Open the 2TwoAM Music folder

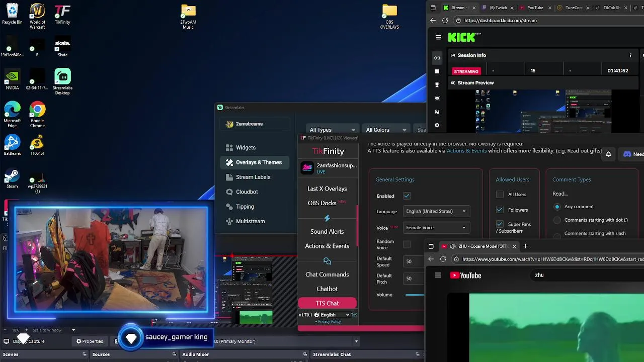188,16
